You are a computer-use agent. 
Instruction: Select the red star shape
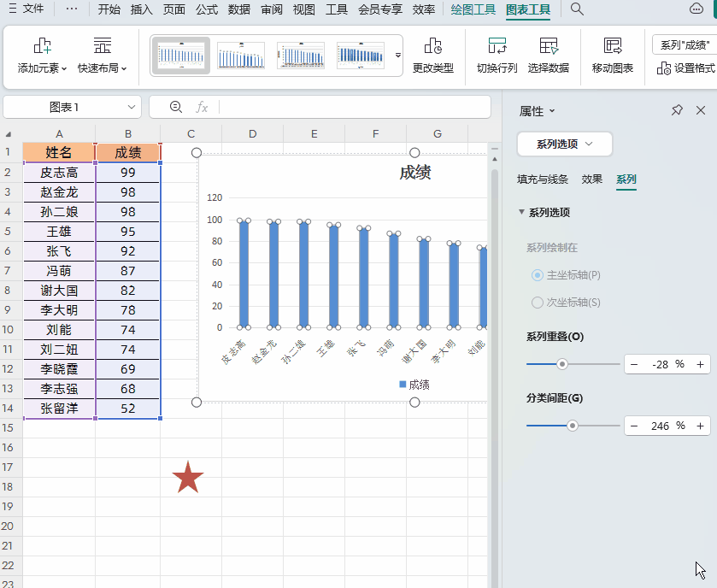[x=188, y=477]
